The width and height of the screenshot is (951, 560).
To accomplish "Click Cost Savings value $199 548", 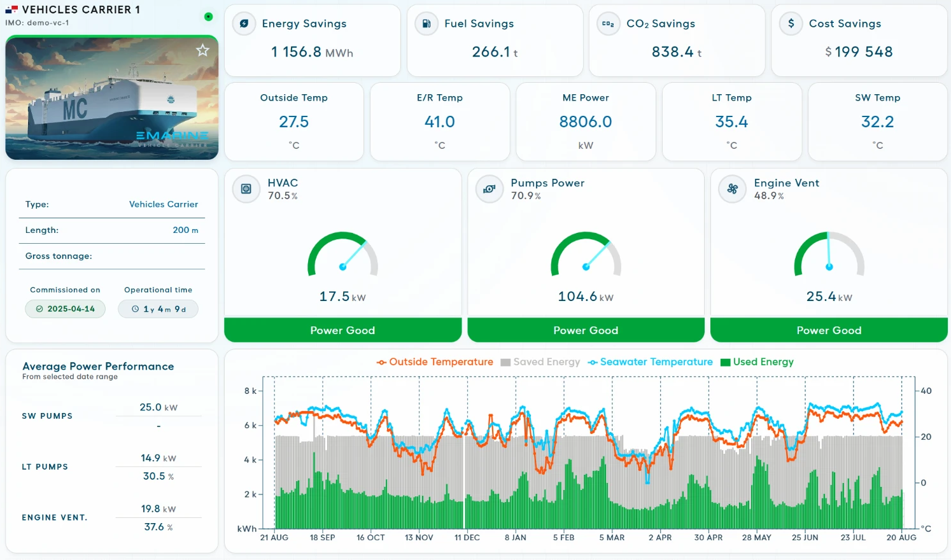I will tap(859, 52).
